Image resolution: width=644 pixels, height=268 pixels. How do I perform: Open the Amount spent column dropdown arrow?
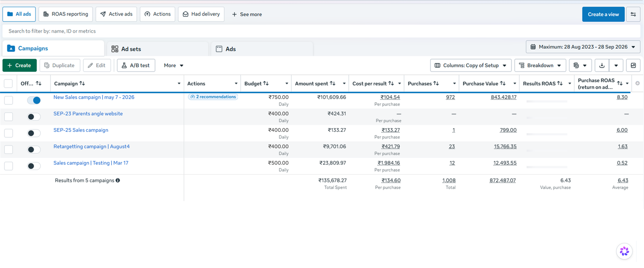[x=344, y=83]
